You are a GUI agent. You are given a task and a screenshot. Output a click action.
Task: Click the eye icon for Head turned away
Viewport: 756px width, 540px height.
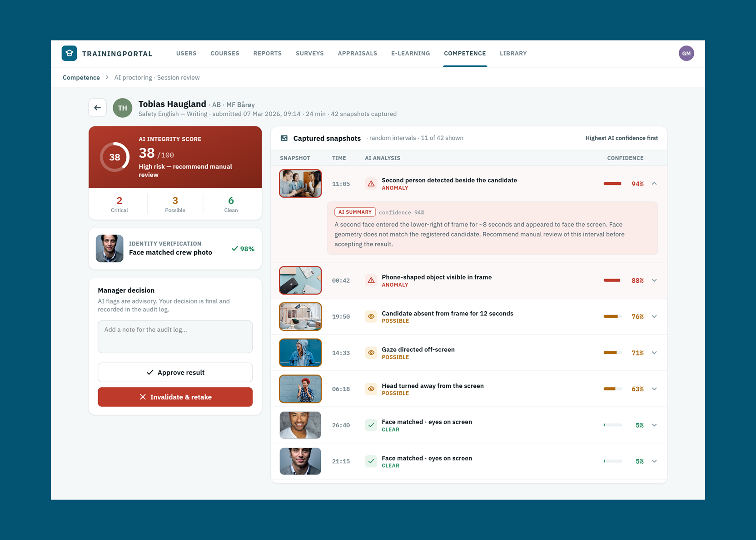coord(371,389)
